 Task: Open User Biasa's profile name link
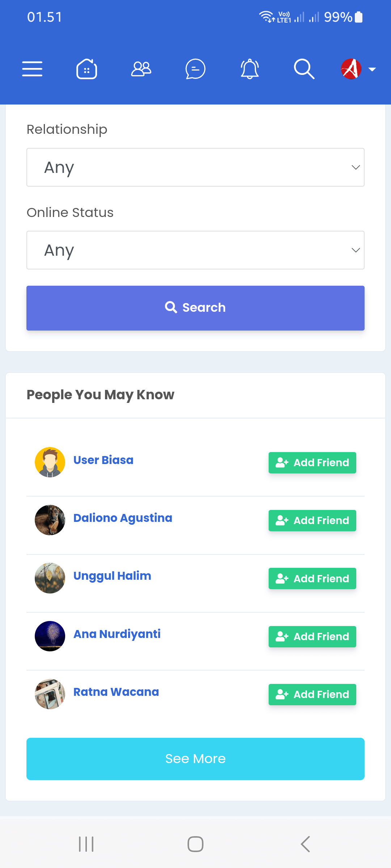[103, 460]
